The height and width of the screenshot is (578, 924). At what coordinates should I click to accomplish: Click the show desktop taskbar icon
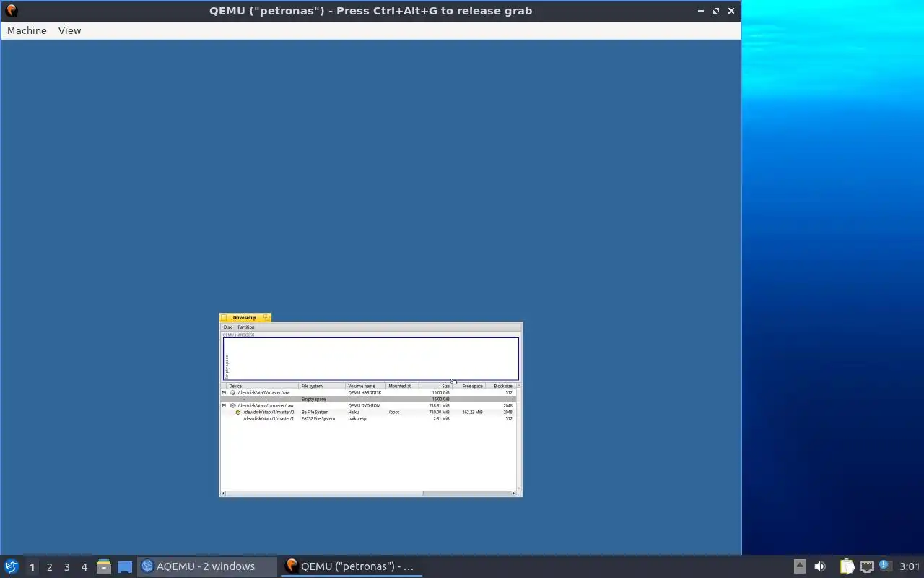(125, 566)
